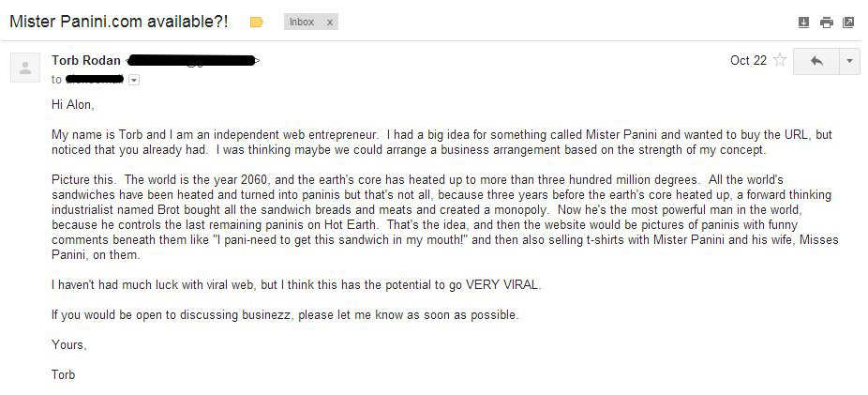Click the collapse-all down-arrow icon
868x395 pixels.
click(x=803, y=23)
